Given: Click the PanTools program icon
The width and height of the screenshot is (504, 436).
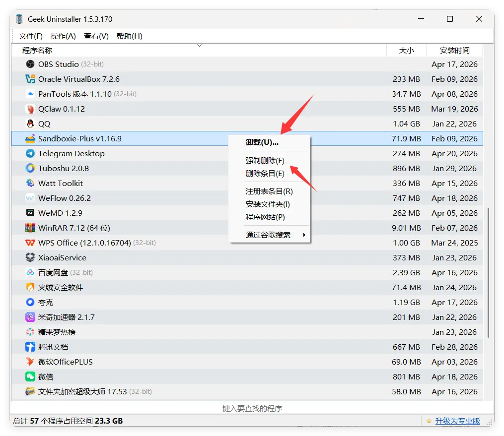Looking at the screenshot, I should pyautogui.click(x=30, y=94).
